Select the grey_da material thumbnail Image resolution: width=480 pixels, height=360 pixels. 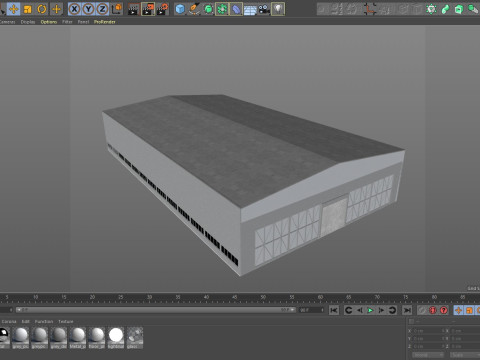click(x=59, y=338)
